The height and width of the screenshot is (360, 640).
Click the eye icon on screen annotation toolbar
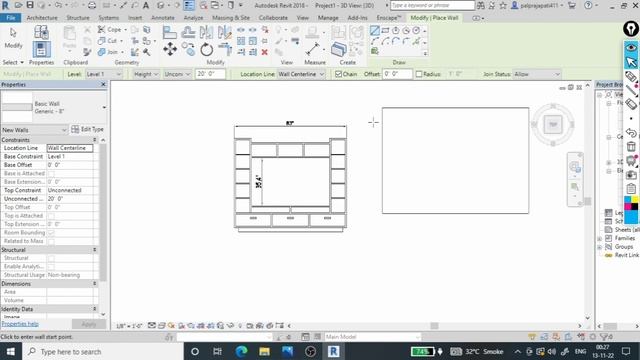pyautogui.click(x=631, y=48)
